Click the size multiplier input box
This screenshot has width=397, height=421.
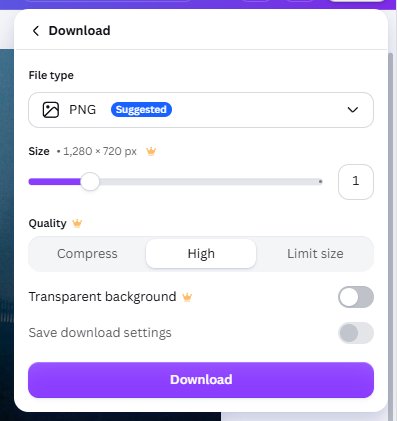click(356, 182)
